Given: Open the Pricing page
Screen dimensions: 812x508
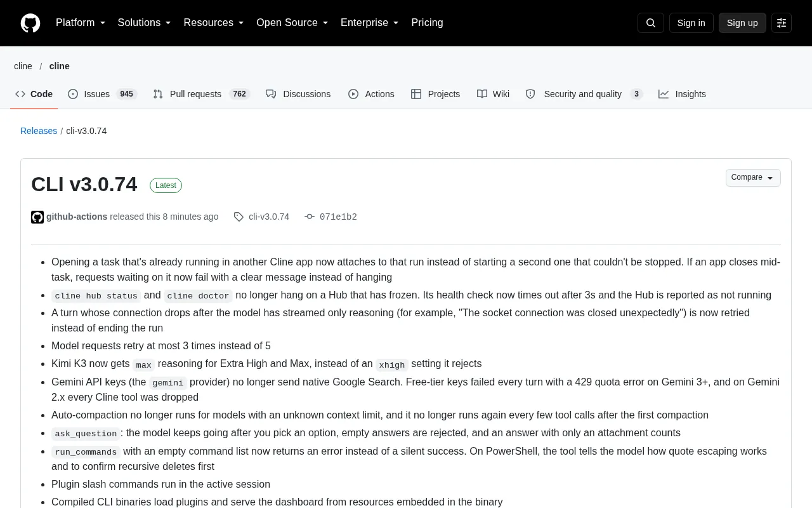Looking at the screenshot, I should click(427, 23).
